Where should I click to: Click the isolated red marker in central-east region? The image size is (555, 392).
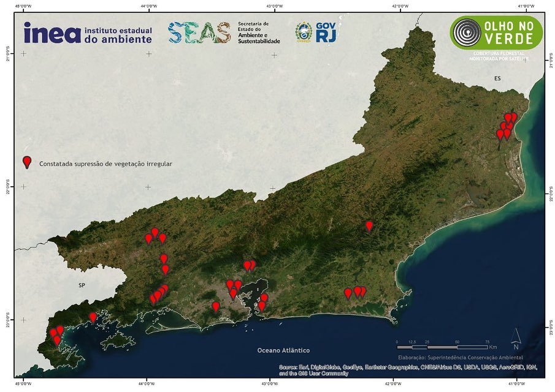[369, 226]
